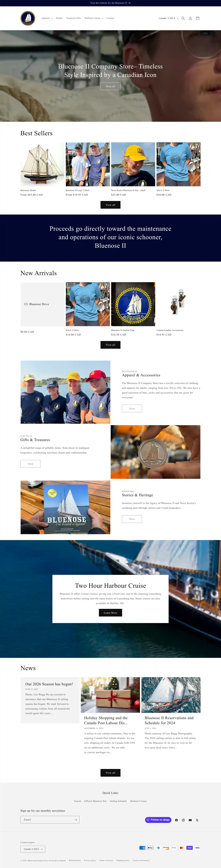Open the search magnifier icon
This screenshot has width=221, height=868.
coord(183,18)
